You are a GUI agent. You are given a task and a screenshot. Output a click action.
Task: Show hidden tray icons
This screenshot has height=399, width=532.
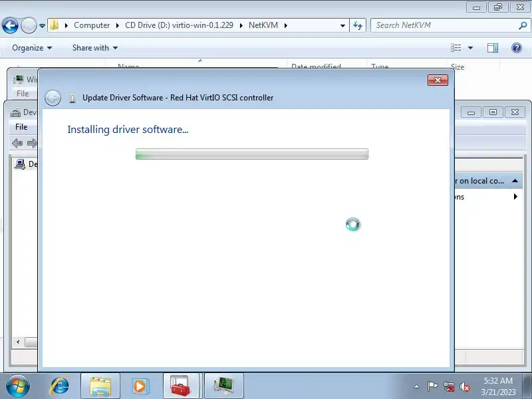click(x=417, y=386)
